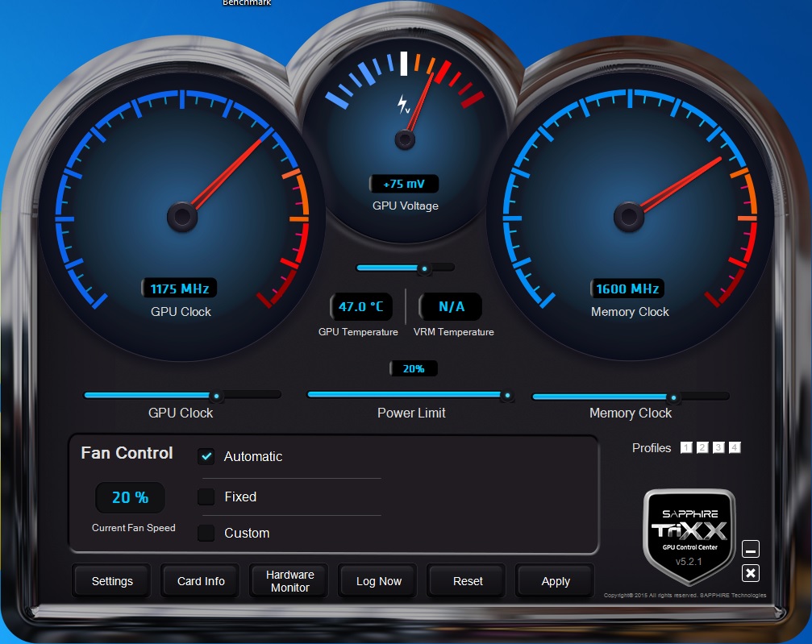Open the Settings panel
Screen dimensions: 812x644
click(x=112, y=581)
